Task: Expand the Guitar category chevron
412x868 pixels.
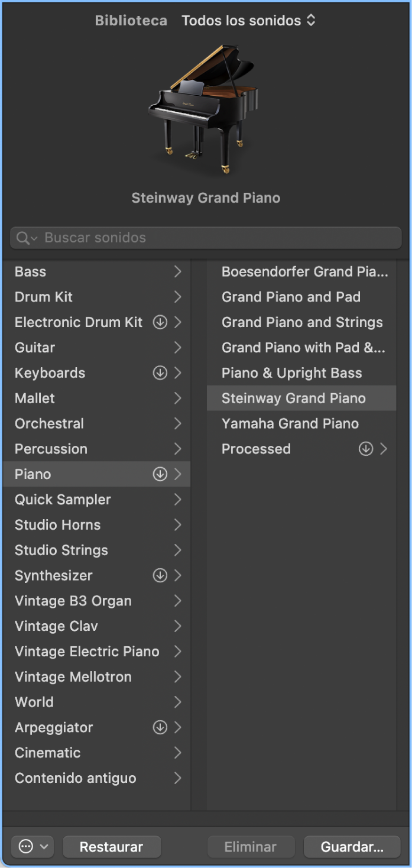Action: (177, 348)
